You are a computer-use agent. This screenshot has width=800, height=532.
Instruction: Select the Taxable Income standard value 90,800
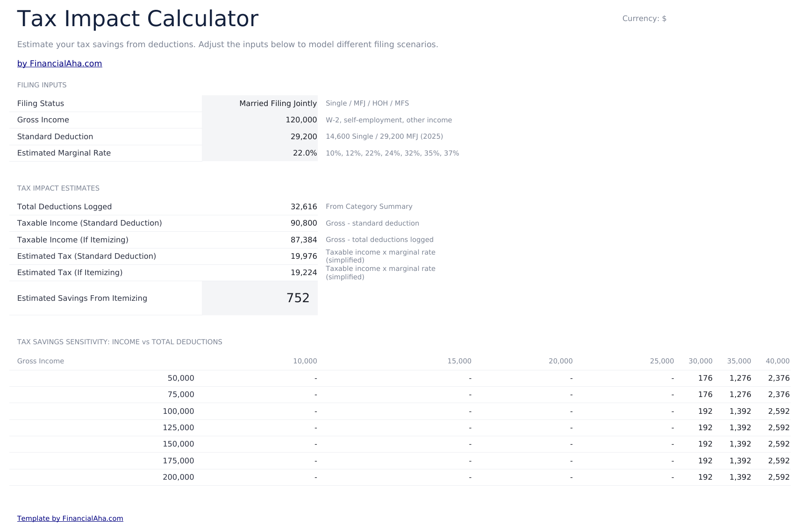pyautogui.click(x=304, y=223)
